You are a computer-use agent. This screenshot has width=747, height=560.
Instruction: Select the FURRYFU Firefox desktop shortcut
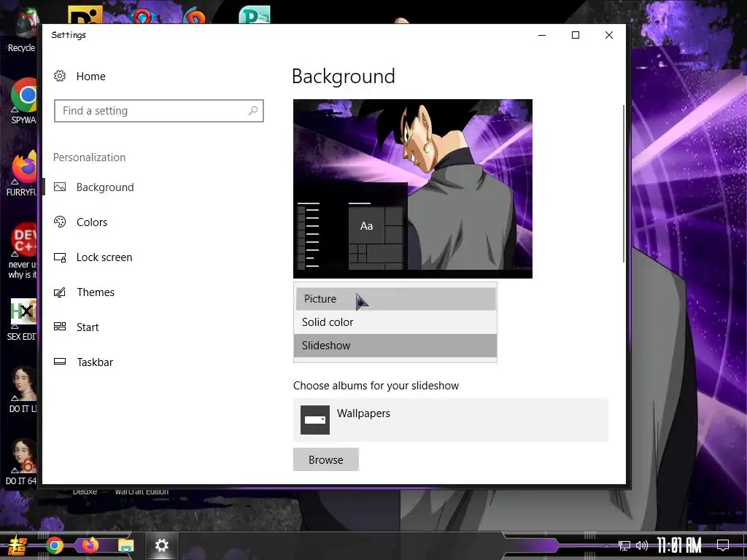(x=22, y=174)
